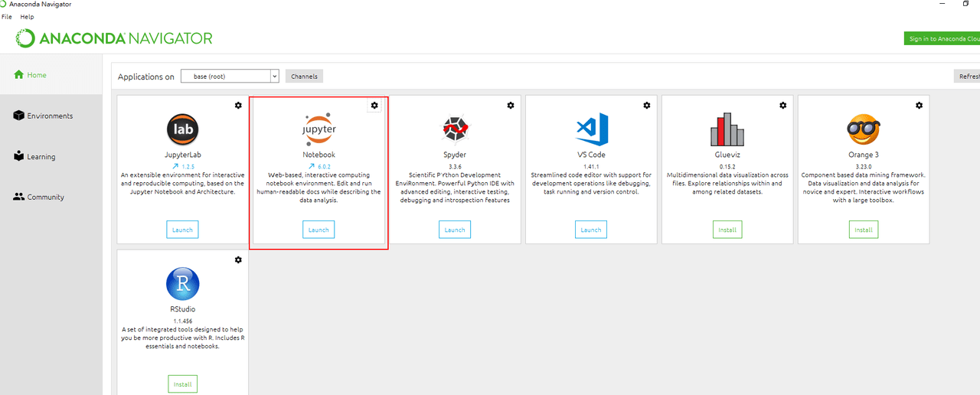Image resolution: width=980 pixels, height=395 pixels.
Task: Launch Jupyter Notebook
Action: 318,230
